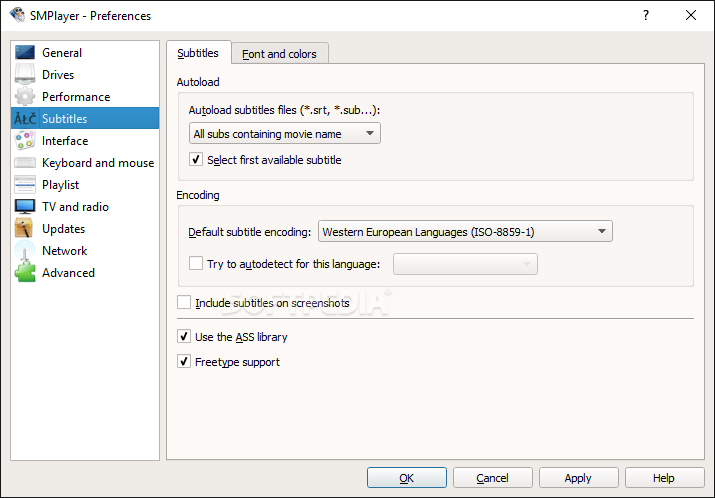This screenshot has width=715, height=498.
Task: Click the Updates package box icon
Action: (24, 228)
